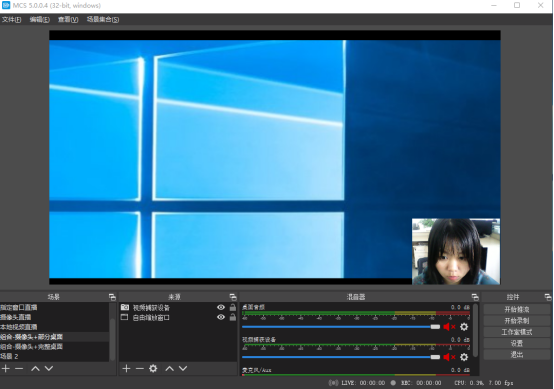Adjust the desktop audio volume slider handle

tap(435, 327)
